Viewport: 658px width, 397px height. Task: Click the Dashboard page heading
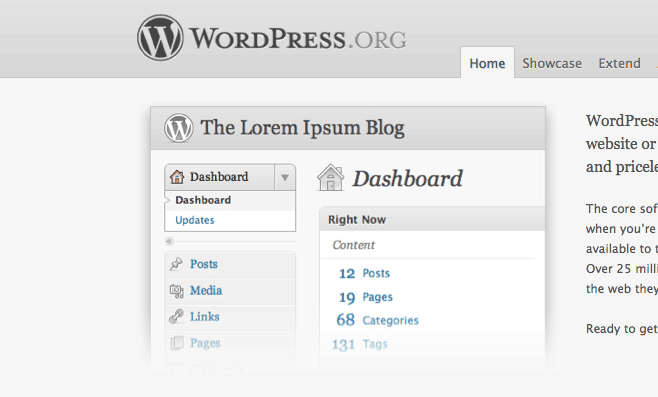407,179
